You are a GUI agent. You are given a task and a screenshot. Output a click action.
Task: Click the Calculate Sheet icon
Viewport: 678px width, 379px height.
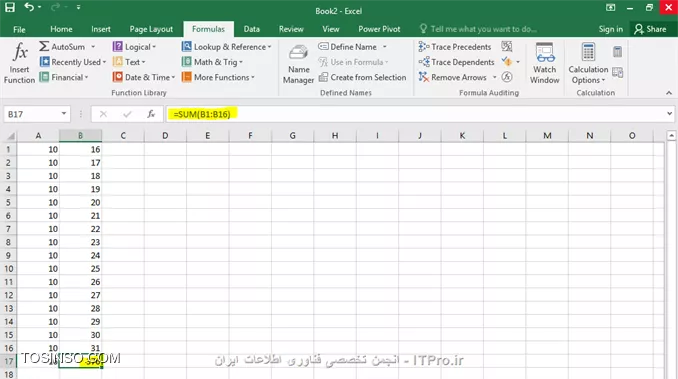point(617,72)
